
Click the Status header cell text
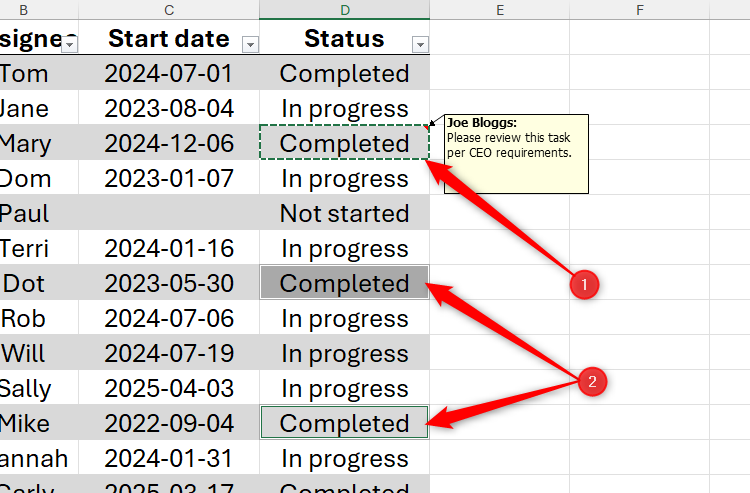(344, 39)
